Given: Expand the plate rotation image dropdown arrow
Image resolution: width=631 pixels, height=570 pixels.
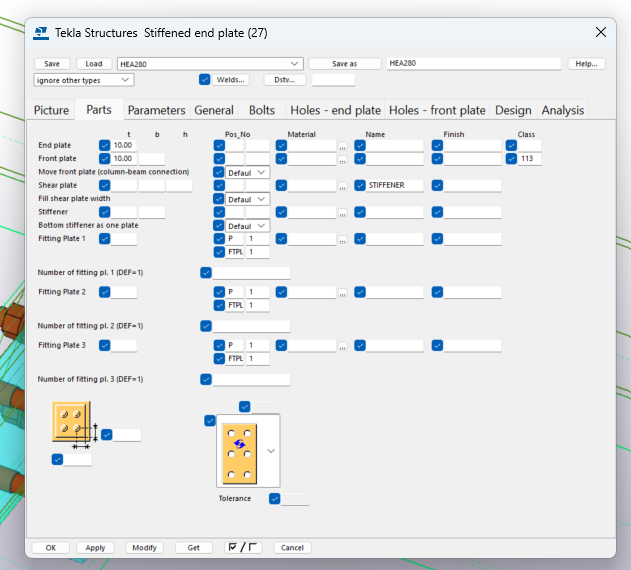Looking at the screenshot, I should tap(271, 451).
